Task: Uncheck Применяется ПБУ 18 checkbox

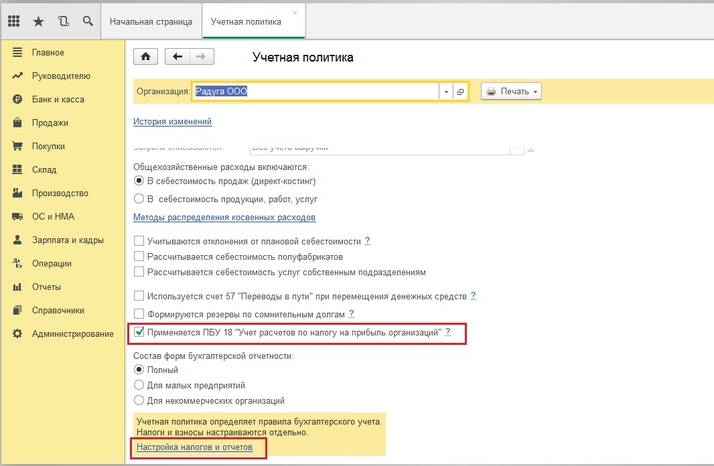Action: pos(139,332)
